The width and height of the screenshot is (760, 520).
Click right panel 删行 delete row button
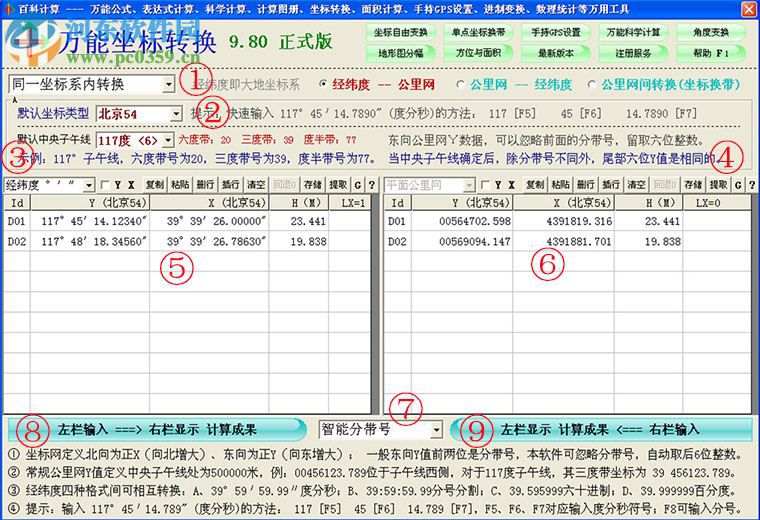coord(586,185)
